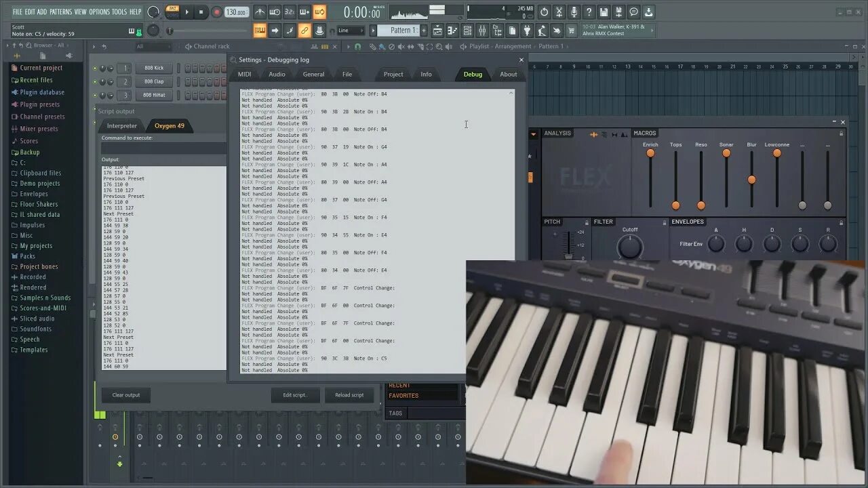This screenshot has width=868, height=488.
Task: Toggle the link-to-controller chain icon
Action: tap(304, 30)
